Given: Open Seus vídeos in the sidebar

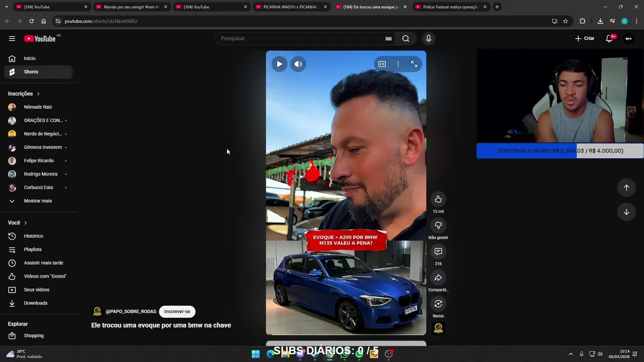Looking at the screenshot, I should click(x=38, y=290).
